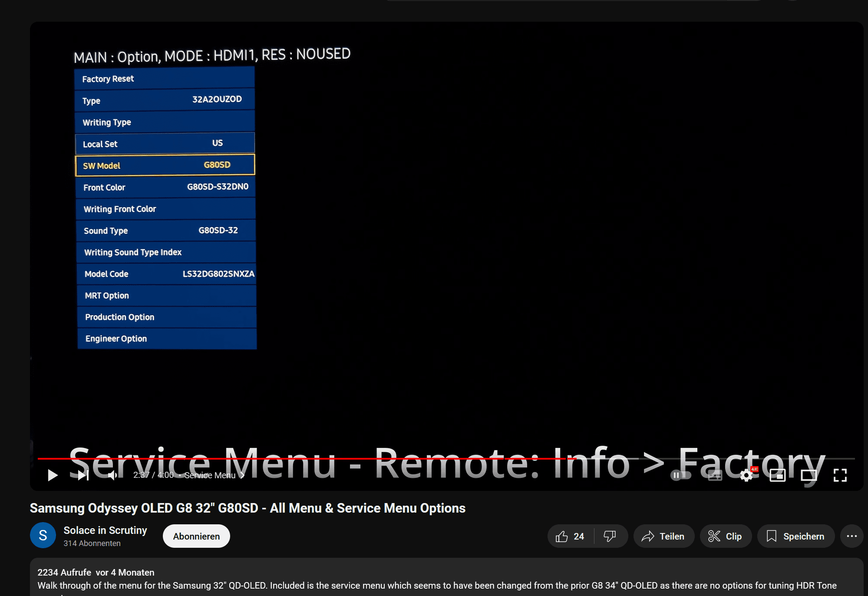Open the Solace in Scrutiny channel name

coord(105,530)
